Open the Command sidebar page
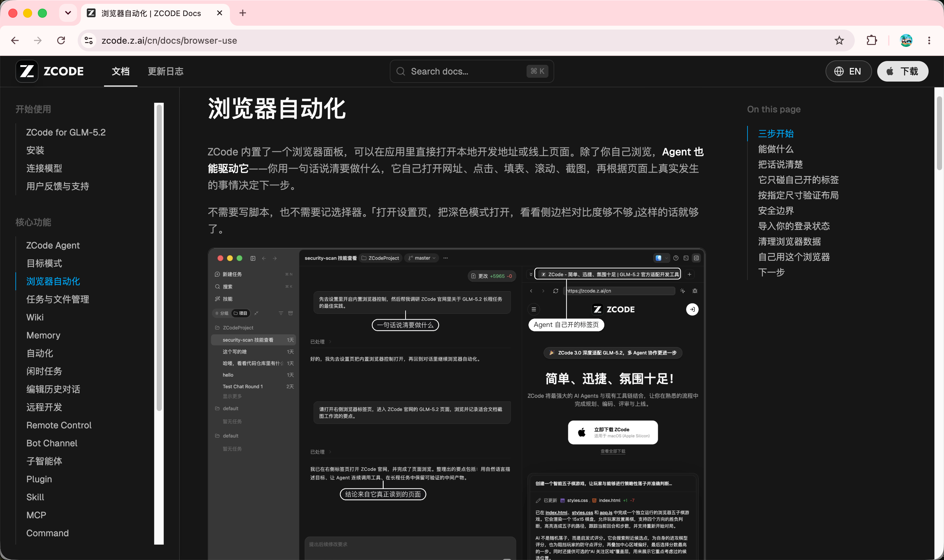 tap(48, 533)
